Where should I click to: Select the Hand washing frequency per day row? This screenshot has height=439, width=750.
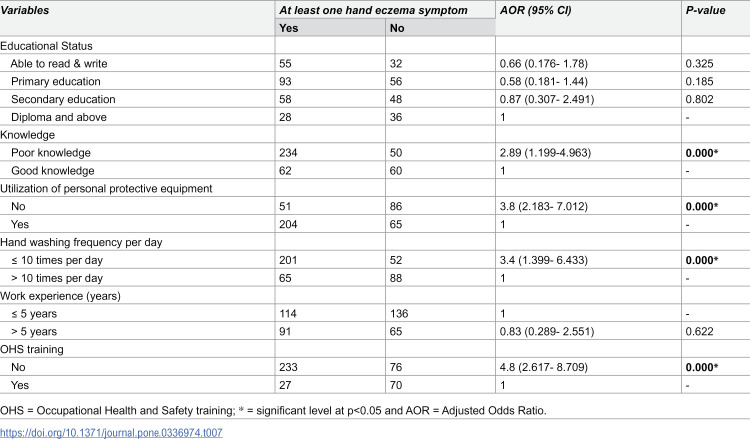coord(375,242)
